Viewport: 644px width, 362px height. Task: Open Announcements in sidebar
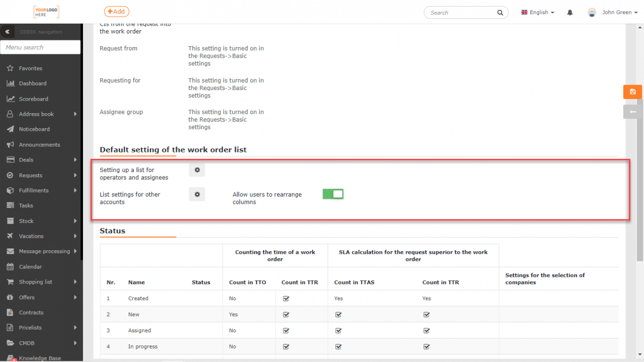(40, 145)
